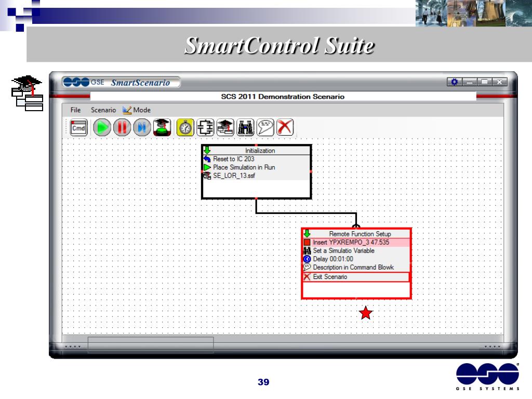Select 'Place Simulation in Run' row
Viewport: 532px width, 399px height.
coord(257,167)
